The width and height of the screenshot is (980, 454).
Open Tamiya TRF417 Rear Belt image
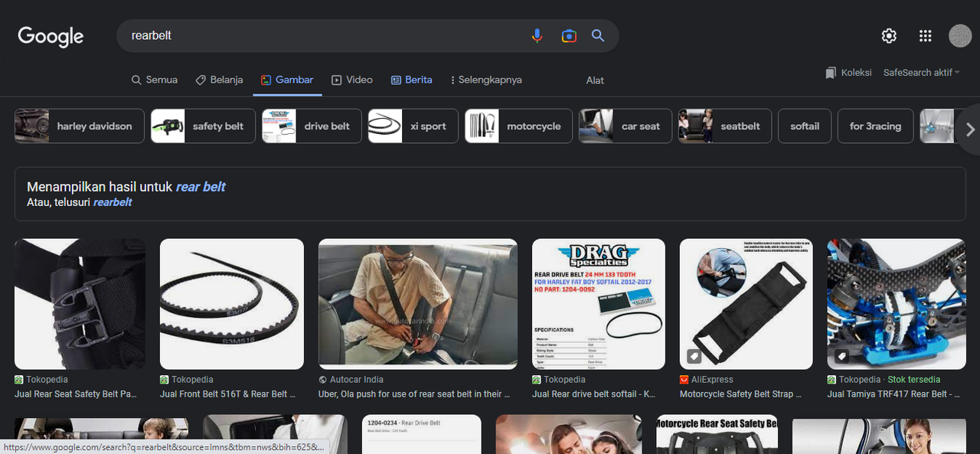pos(897,304)
